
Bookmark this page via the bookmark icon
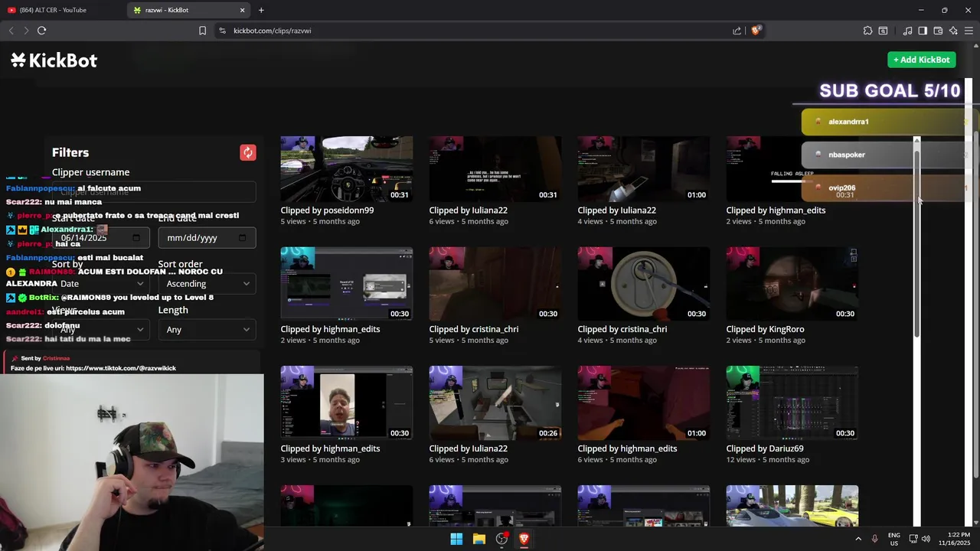pyautogui.click(x=202, y=31)
